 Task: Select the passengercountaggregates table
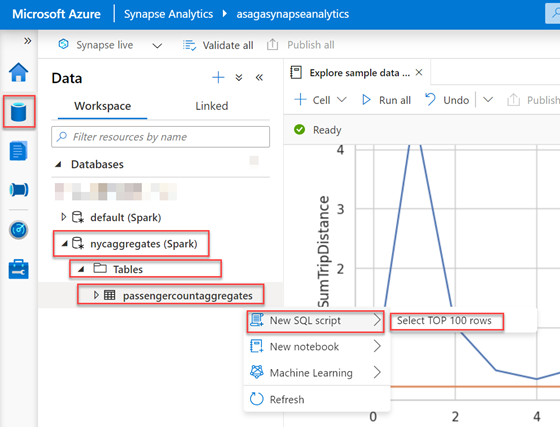(x=188, y=296)
